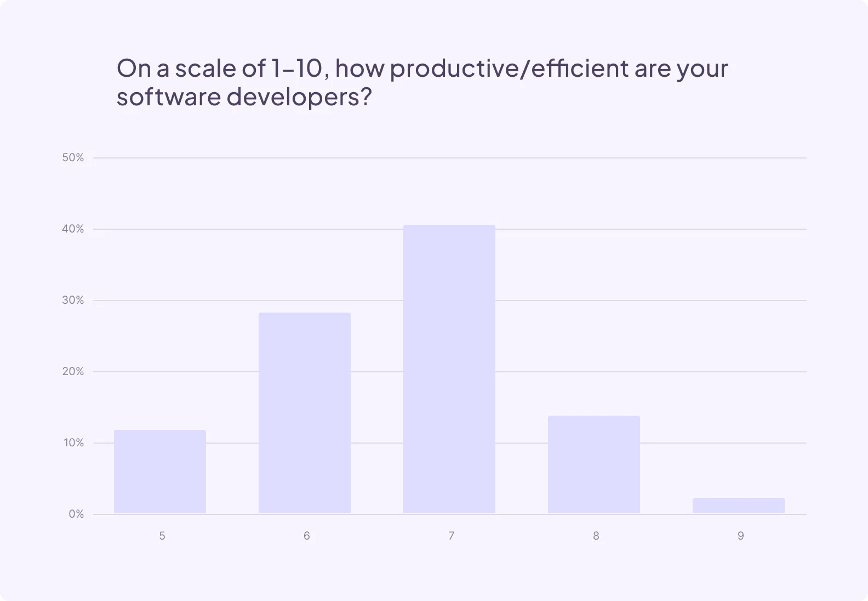Select the bar for rating 8

(x=594, y=464)
